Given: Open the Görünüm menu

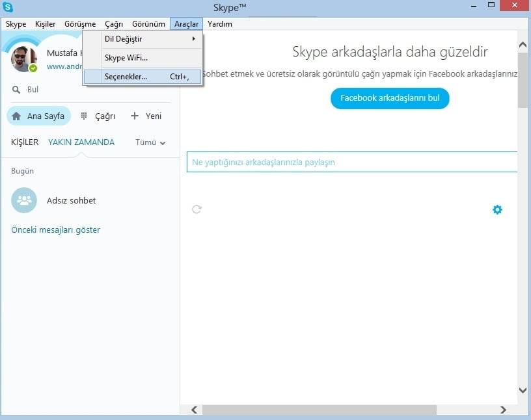Looking at the screenshot, I should point(148,24).
